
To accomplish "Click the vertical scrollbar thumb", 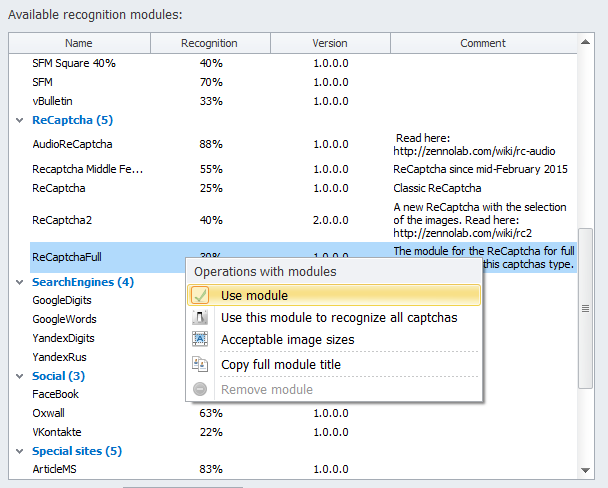I will click(x=586, y=309).
